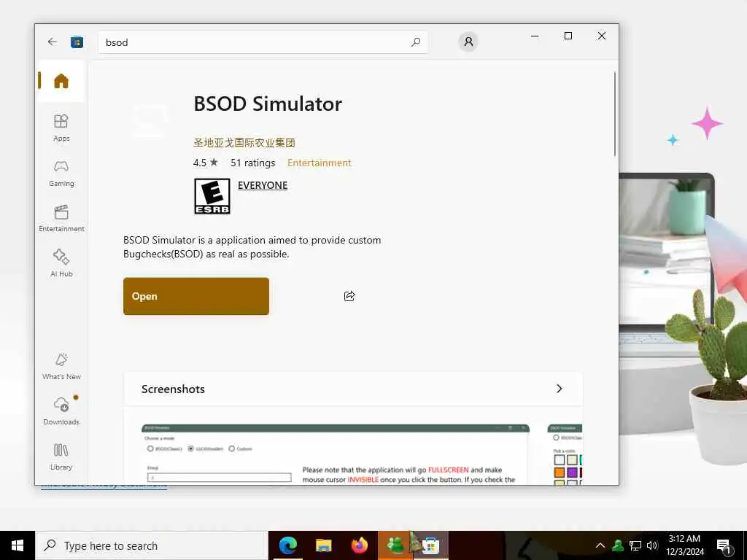Open network status in the system tray
The height and width of the screenshot is (560, 747).
tap(635, 545)
